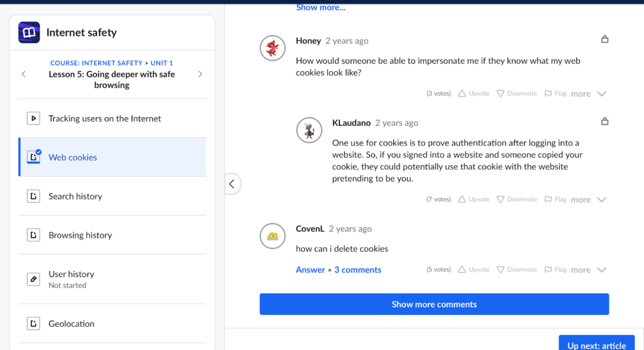
Task: Click the lock icon on Honey's question
Action: 604,40
